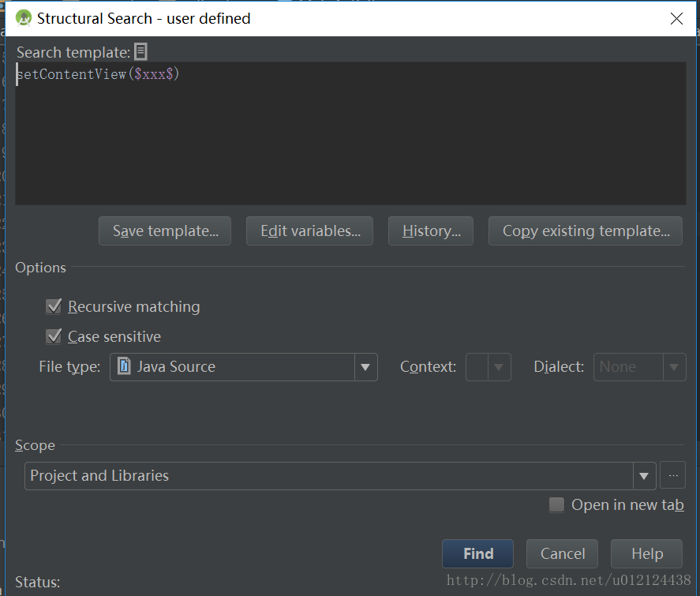Choose Copy existing template...

click(x=586, y=231)
